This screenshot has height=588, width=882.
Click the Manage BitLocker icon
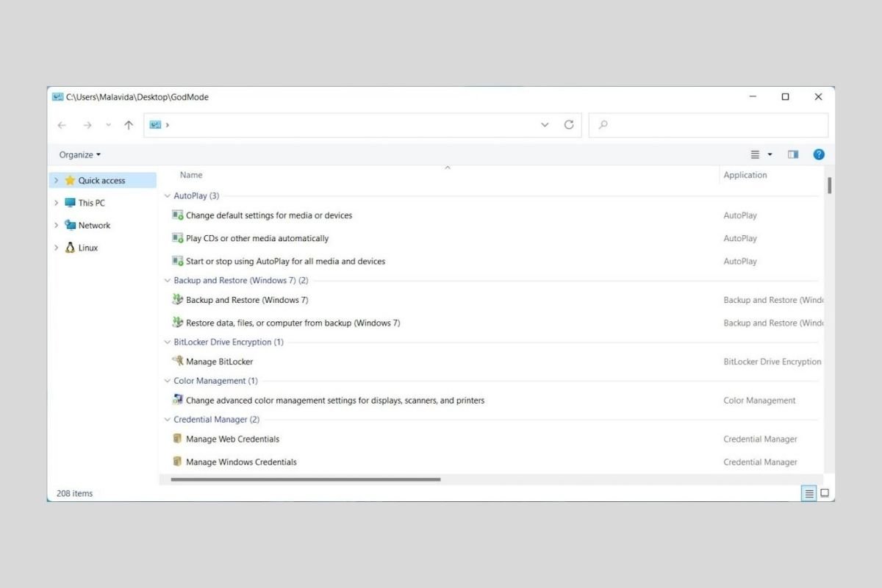click(x=177, y=362)
